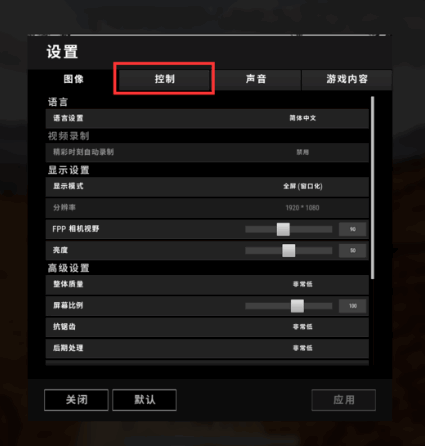Image resolution: width=425 pixels, height=446 pixels.
Task: Click the 亮度 slider handle
Action: click(x=289, y=250)
